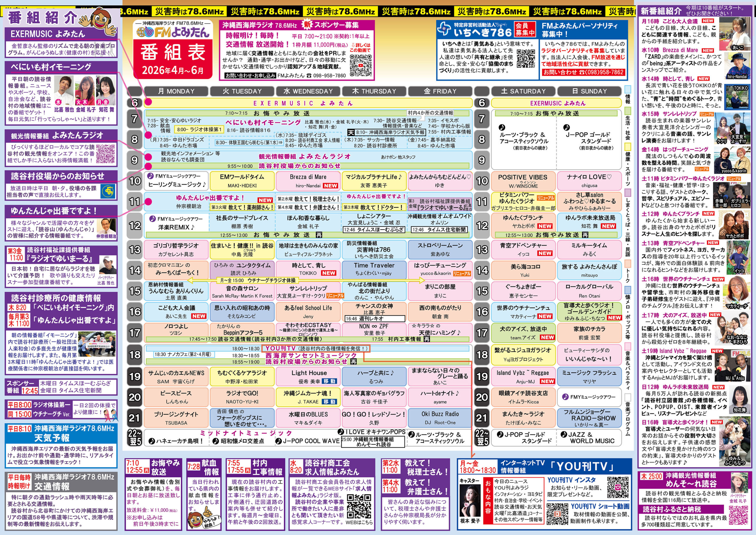Screen dimensions: 756x535
Task: Click the Brezza di Mare Wednesday 10:00 slot
Action: point(308,180)
